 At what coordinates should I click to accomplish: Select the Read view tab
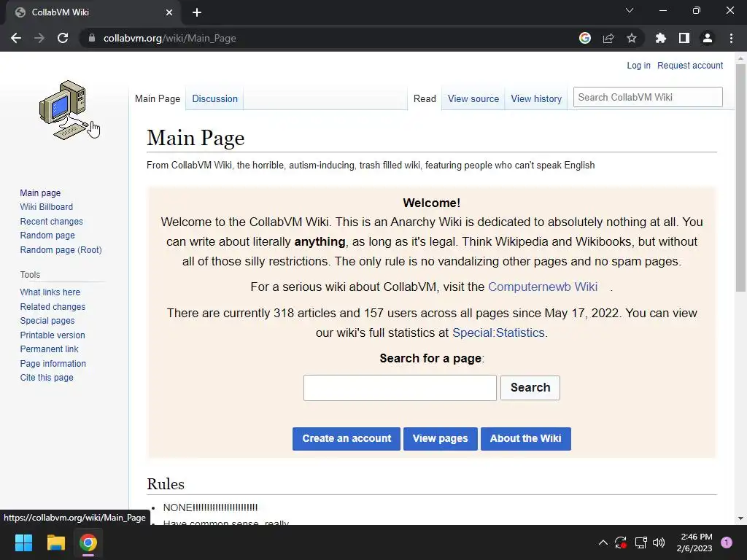click(425, 98)
